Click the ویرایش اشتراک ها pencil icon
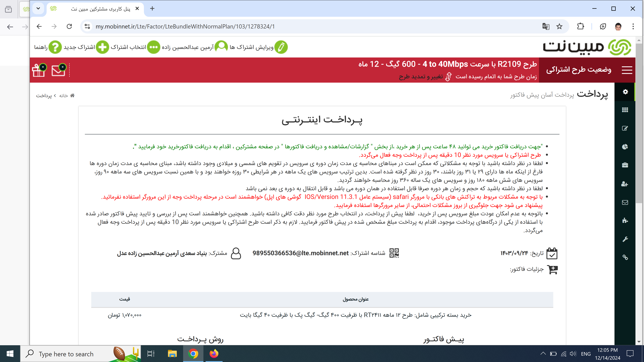This screenshot has height=362, width=644. (x=281, y=47)
